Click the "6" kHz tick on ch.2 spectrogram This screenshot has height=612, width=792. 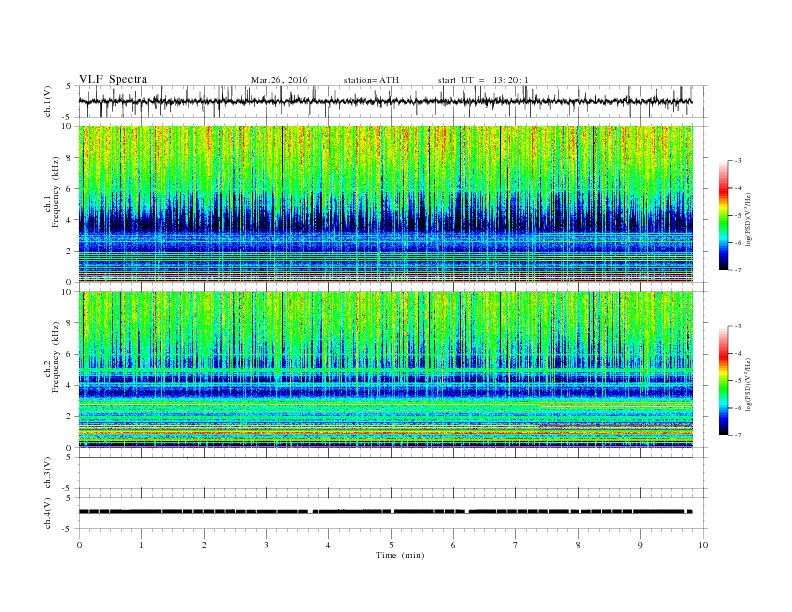pos(70,354)
